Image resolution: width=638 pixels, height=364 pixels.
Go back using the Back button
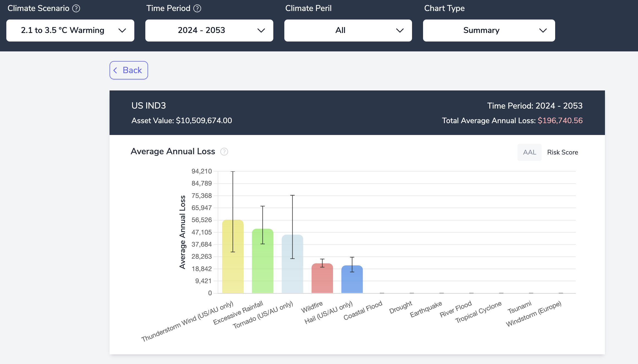[129, 70]
